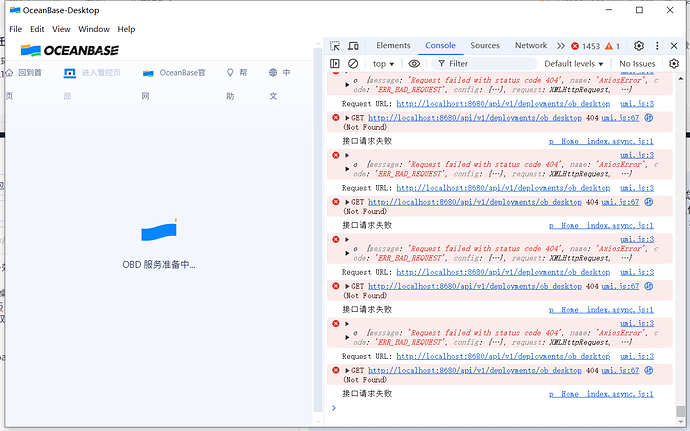Screen dimensions: 690x431
Task: Show more DevTools tabs with double chevron
Action: [x=561, y=46]
